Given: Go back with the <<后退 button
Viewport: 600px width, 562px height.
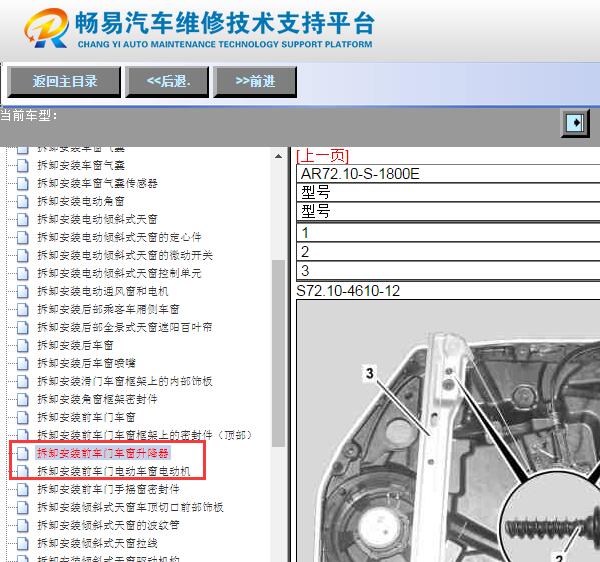Looking at the screenshot, I should point(167,81).
